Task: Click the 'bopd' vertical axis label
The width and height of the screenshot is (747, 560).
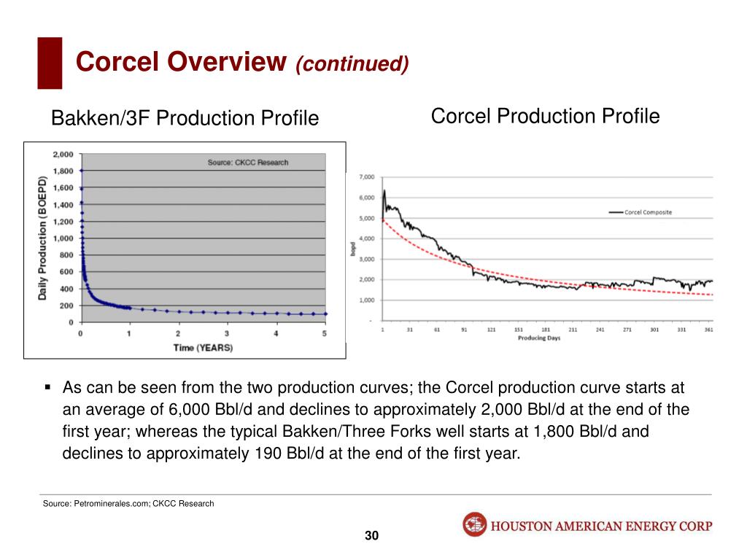Action: tap(353, 249)
